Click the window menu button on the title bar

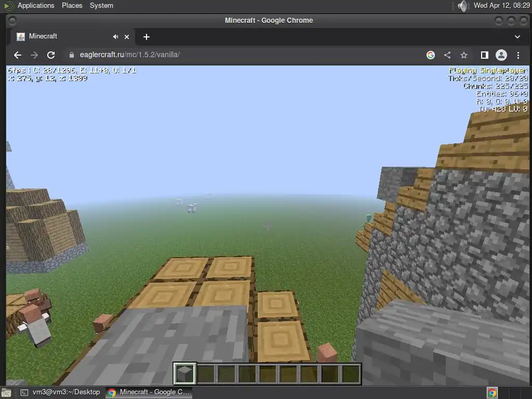coord(12,21)
